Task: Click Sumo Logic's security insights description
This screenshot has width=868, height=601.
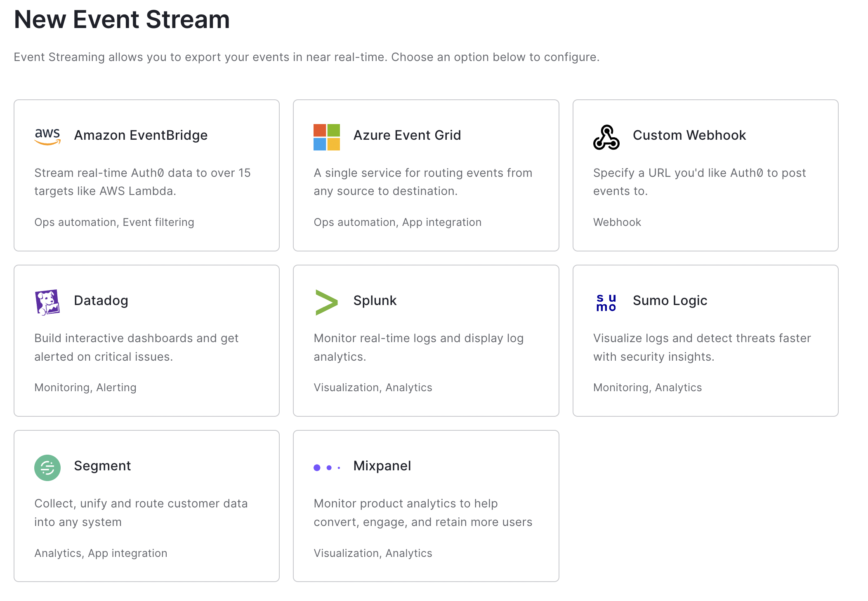Action: (x=701, y=347)
